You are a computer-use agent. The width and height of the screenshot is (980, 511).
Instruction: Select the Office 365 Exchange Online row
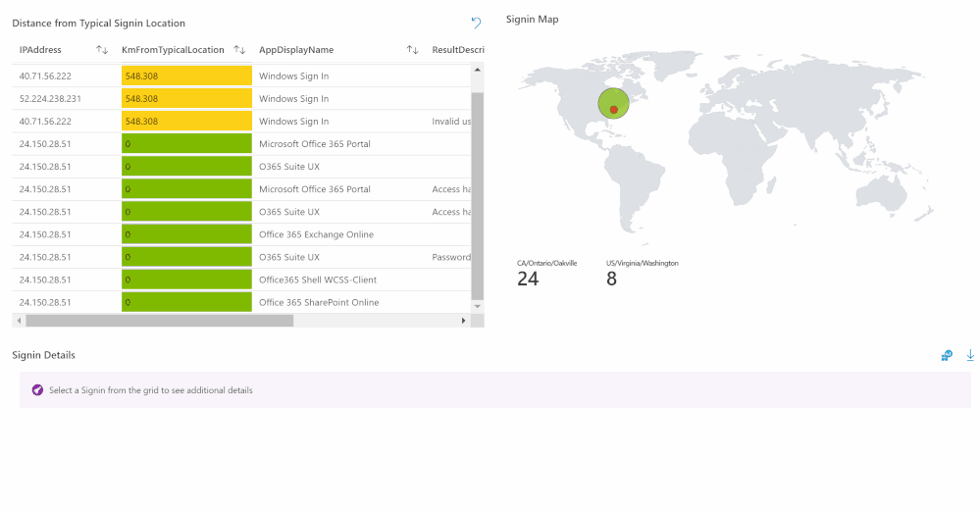point(241,234)
